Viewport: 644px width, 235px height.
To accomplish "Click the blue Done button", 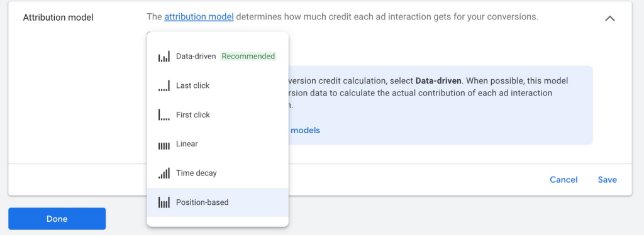I will 57,219.
